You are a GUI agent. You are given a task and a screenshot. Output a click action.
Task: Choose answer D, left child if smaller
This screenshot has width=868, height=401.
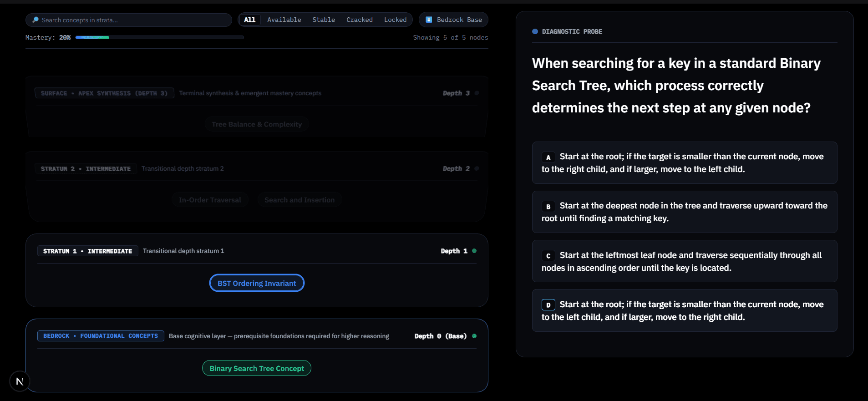coord(685,310)
